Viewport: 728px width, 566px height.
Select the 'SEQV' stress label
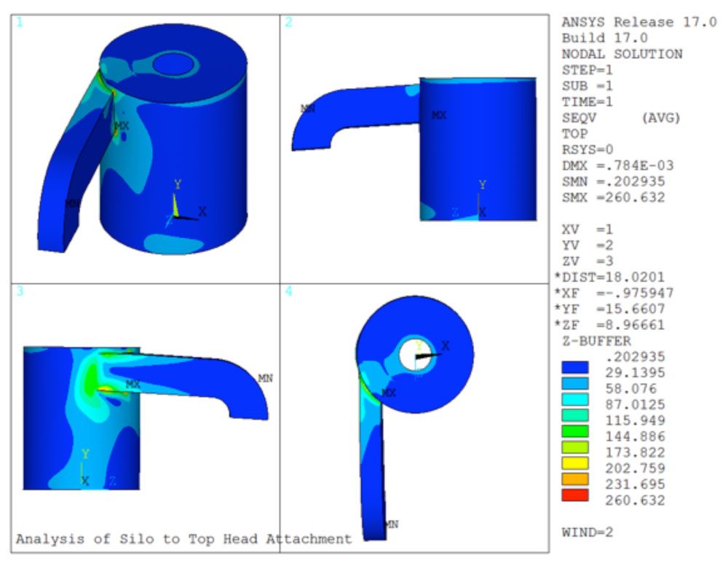(x=579, y=118)
